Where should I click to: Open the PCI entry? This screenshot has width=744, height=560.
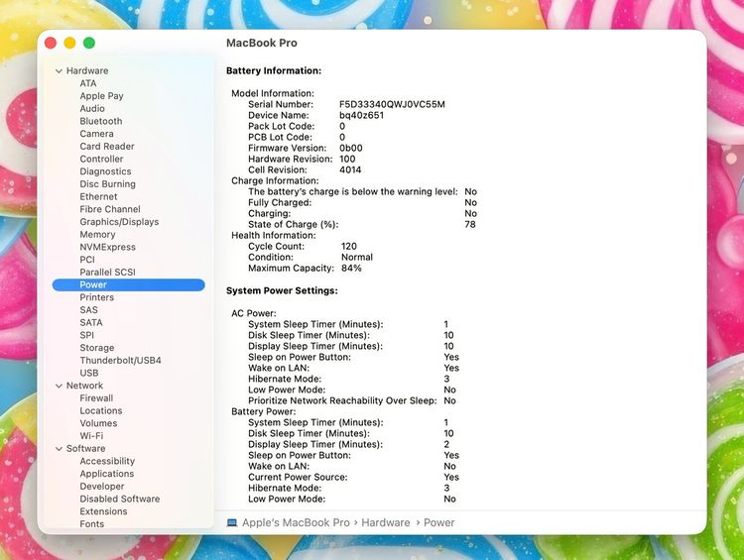pyautogui.click(x=87, y=260)
